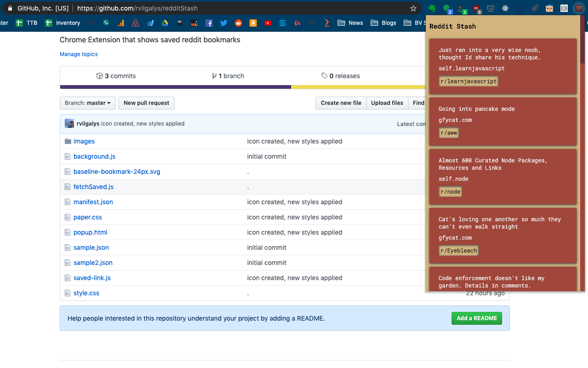Image resolution: width=588 pixels, height=368 pixels.
Task: Click the yellow language bar segment
Action: pos(359,87)
